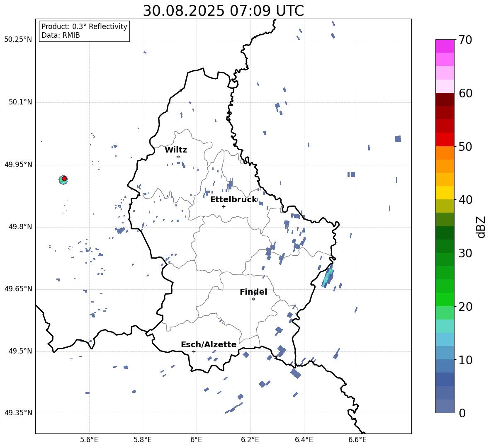Click the 'Data: RMIB' text
This screenshot has height=448, width=491.
[x=61, y=35]
